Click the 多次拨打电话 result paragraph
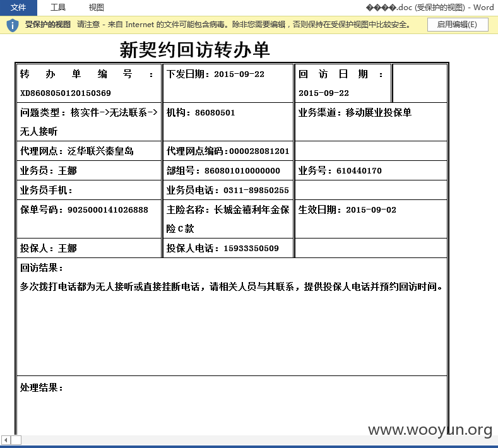Screen dimensions: 498x448 click(231, 287)
